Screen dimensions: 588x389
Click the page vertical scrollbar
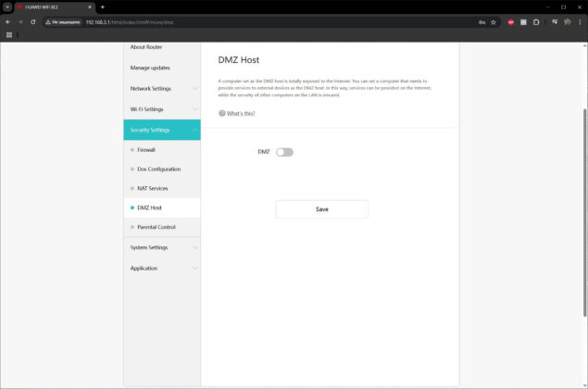coord(584,213)
